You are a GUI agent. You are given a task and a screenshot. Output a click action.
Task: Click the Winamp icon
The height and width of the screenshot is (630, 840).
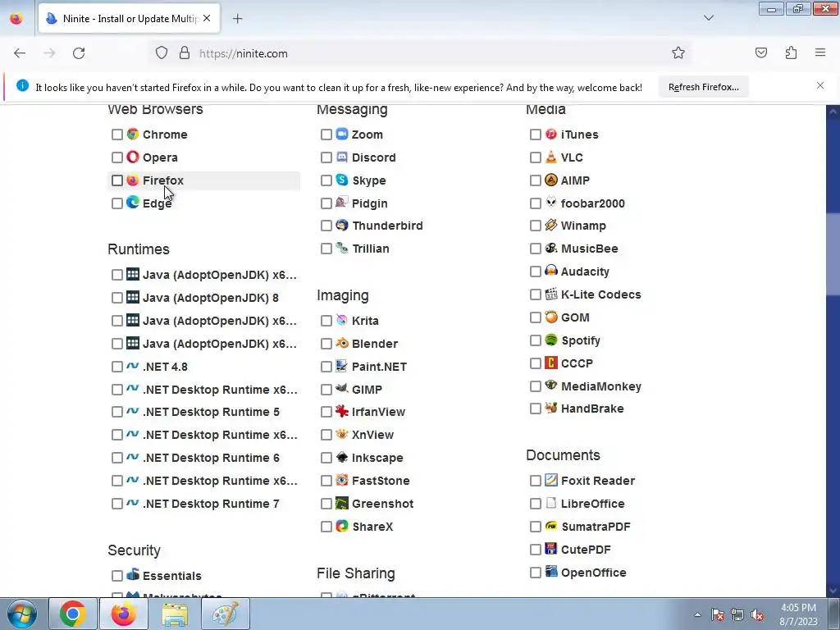tap(550, 225)
